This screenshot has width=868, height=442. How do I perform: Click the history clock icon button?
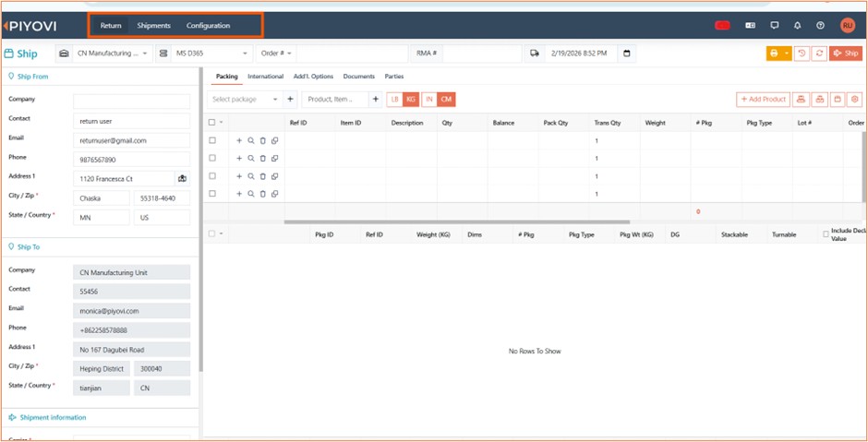pos(802,54)
